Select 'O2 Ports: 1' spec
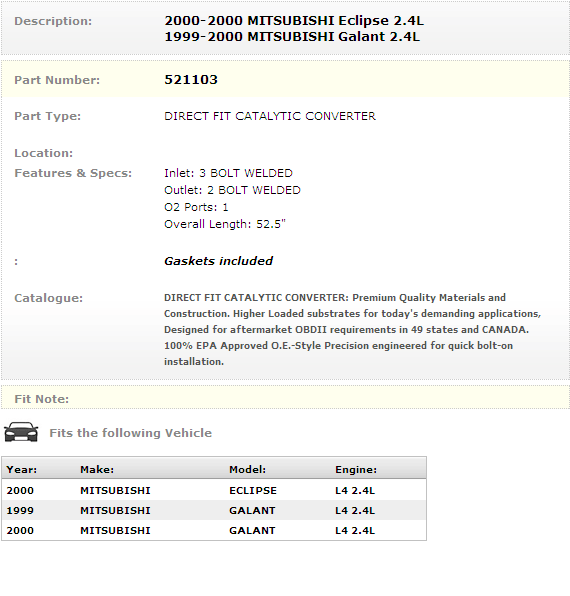The height and width of the screenshot is (596, 570). coord(196,207)
